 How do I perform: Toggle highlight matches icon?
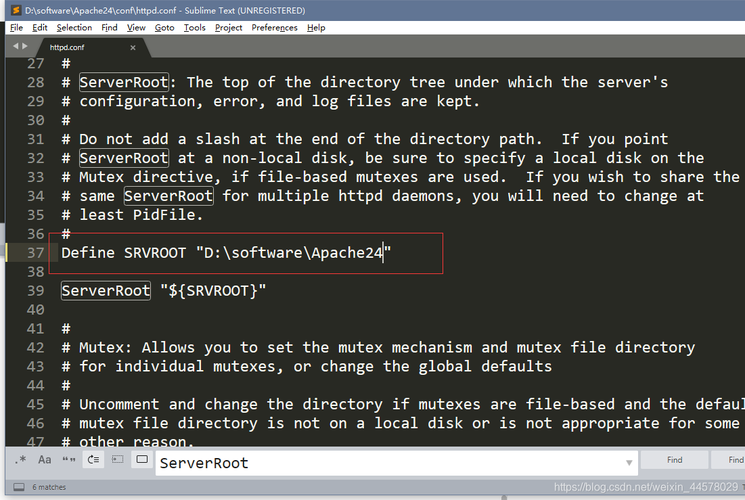click(x=141, y=460)
